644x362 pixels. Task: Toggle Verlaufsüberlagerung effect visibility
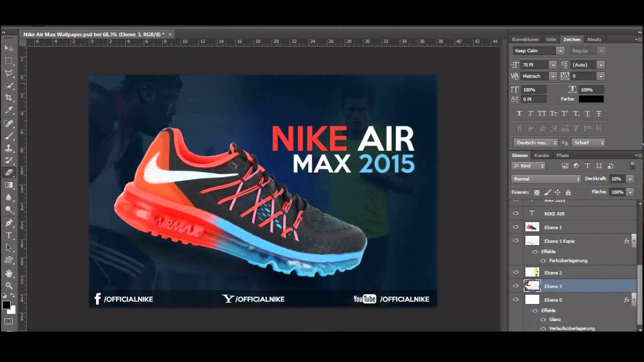click(x=543, y=328)
